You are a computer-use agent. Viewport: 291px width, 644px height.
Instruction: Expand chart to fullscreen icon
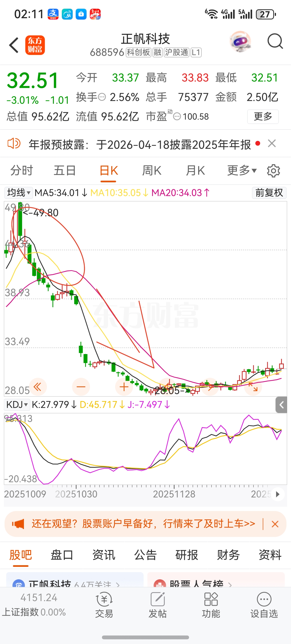253,387
